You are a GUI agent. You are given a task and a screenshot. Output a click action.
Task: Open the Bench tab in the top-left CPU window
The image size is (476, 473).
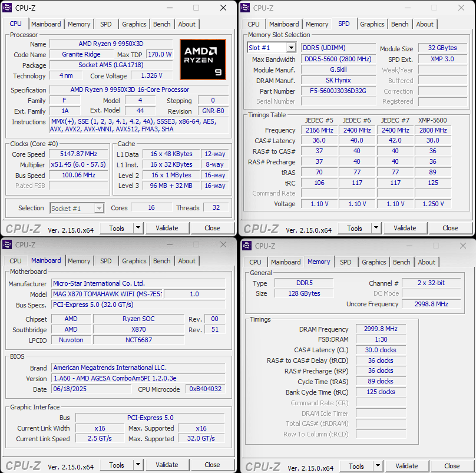click(x=162, y=24)
